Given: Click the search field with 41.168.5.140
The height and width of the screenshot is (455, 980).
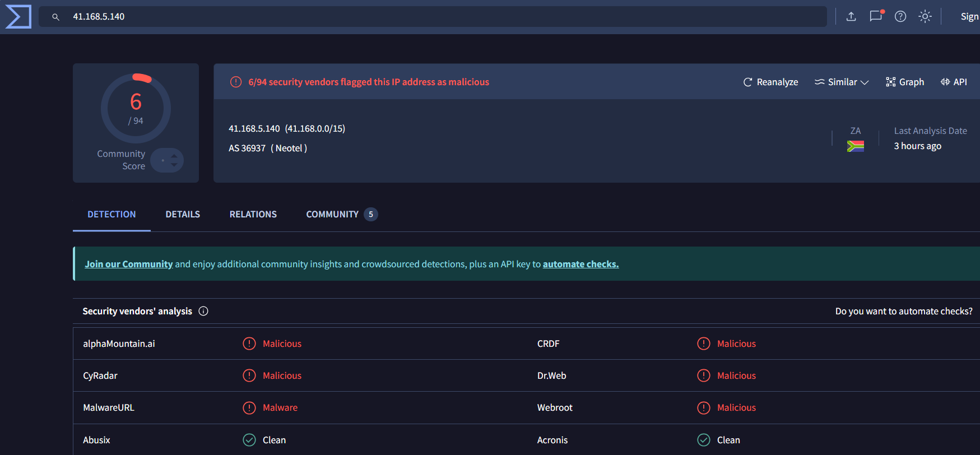Looking at the screenshot, I should tap(433, 17).
